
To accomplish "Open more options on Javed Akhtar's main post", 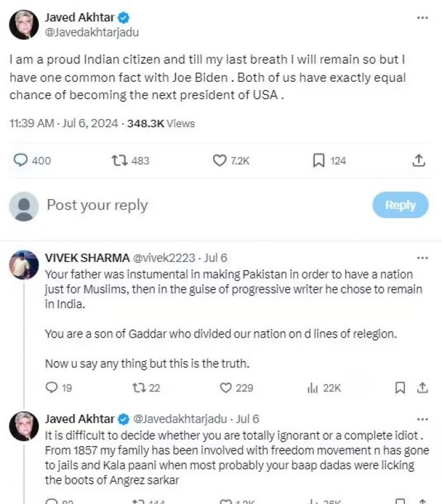I will point(422,18).
